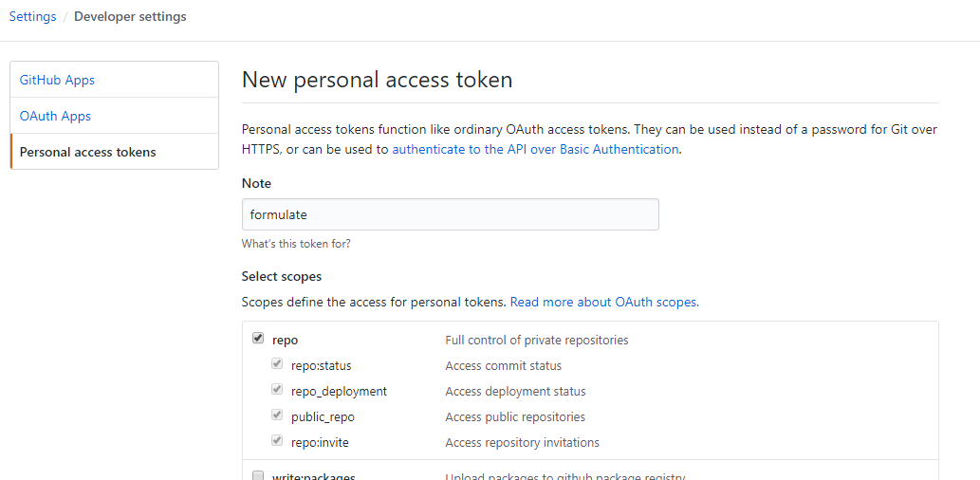Follow the Basic Authentication API link

(535, 150)
